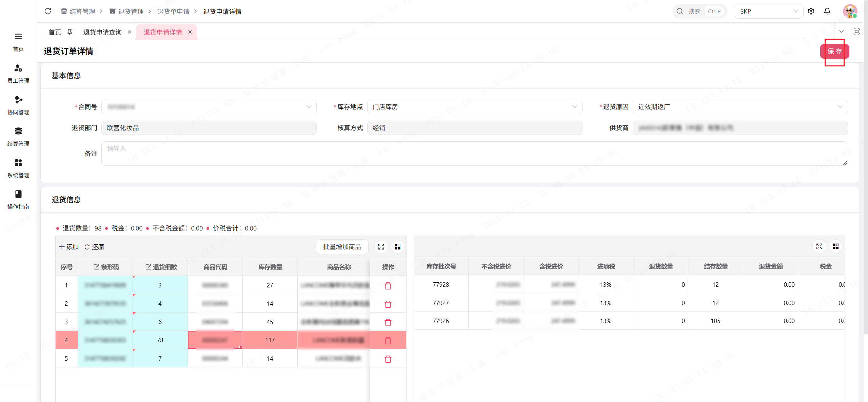
Task: Open the settings gear icon
Action: (811, 11)
